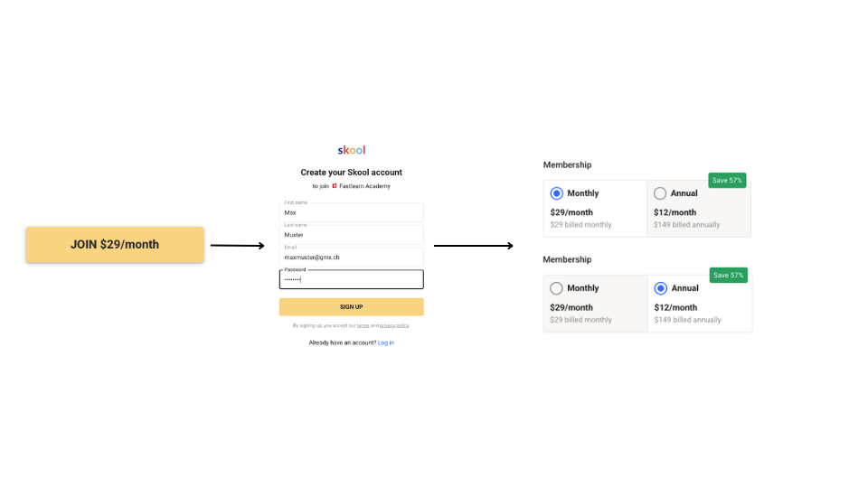Viewport: 868px width, 488px height.
Task: Click Save 57% badge on lower membership card
Action: pos(727,276)
